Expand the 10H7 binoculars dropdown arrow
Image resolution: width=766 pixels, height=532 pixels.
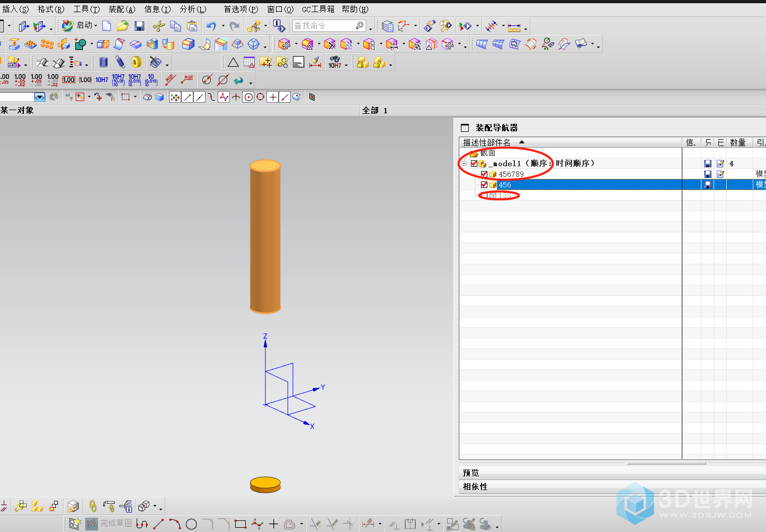point(346,65)
